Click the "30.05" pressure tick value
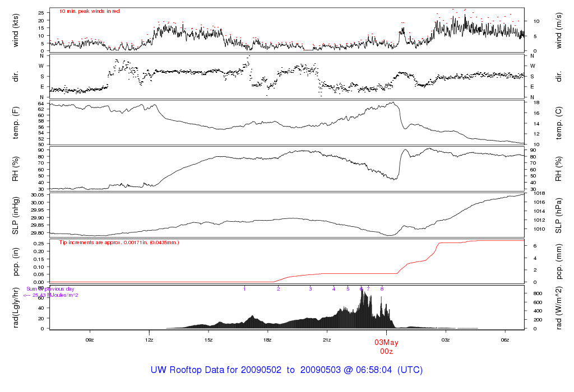Image resolution: width=574 pixels, height=392 pixels. (38, 195)
